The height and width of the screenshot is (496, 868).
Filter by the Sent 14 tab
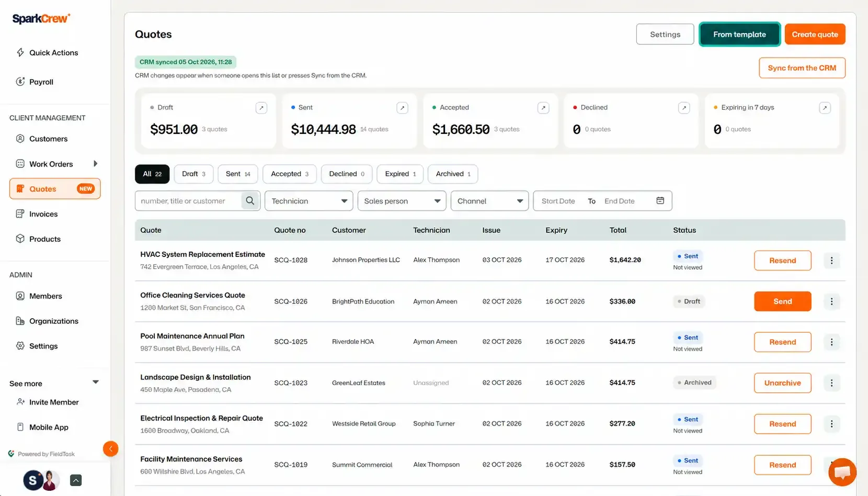coord(238,174)
